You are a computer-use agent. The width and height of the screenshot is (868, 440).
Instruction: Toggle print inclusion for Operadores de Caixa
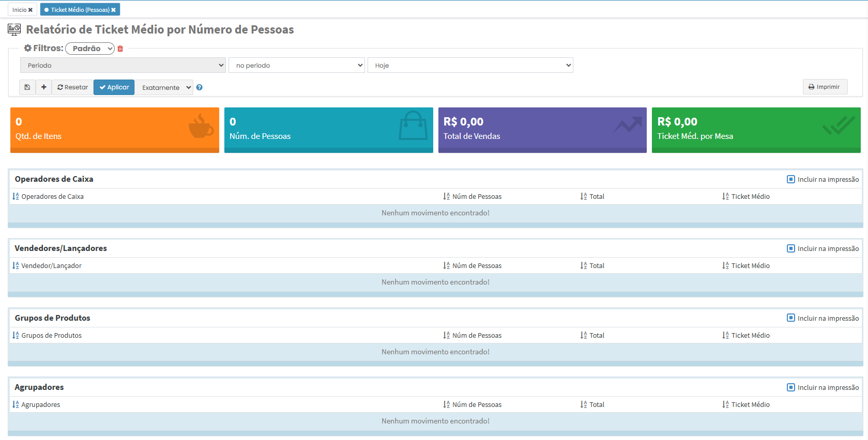point(791,179)
